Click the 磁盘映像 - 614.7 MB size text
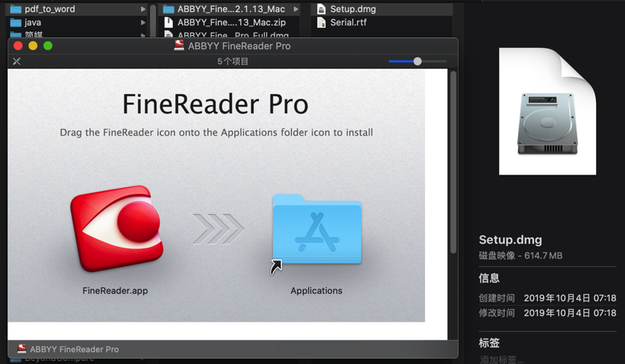Image resolution: width=625 pixels, height=364 pixels. pyautogui.click(x=521, y=256)
